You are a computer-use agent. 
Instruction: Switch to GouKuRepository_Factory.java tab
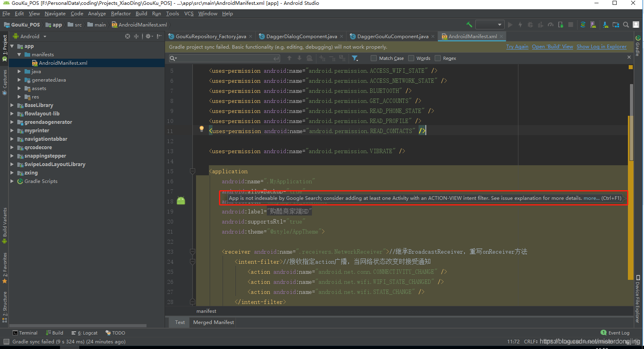211,36
